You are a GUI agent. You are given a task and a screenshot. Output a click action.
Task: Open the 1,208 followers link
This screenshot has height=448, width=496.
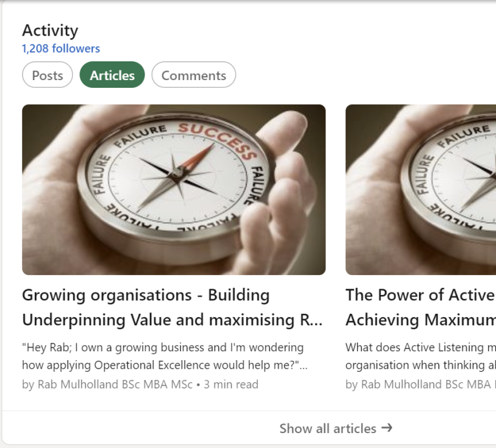(x=61, y=48)
